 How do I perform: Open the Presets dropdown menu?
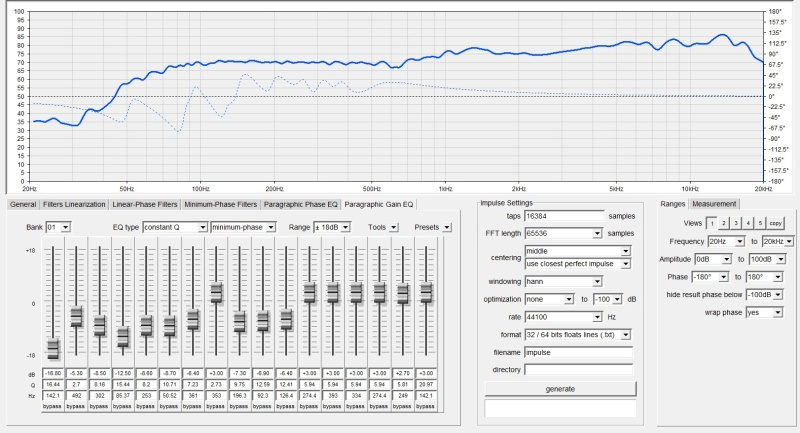point(445,227)
